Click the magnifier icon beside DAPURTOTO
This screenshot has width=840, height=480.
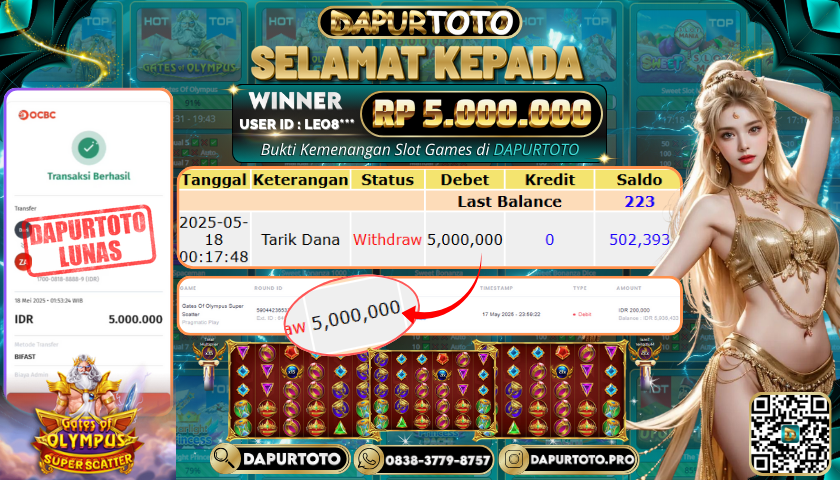[226, 459]
